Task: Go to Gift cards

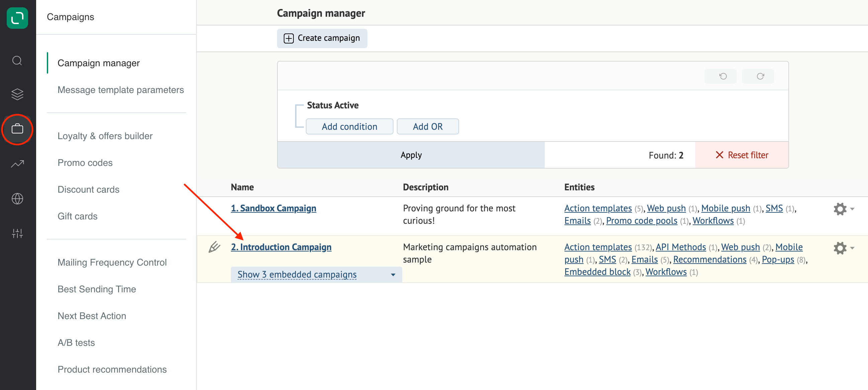Action: [x=78, y=216]
